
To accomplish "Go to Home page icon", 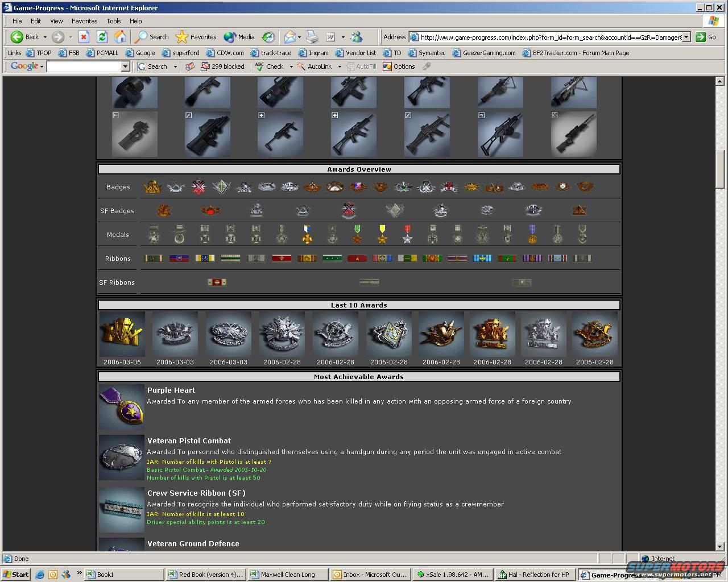I will (x=120, y=37).
